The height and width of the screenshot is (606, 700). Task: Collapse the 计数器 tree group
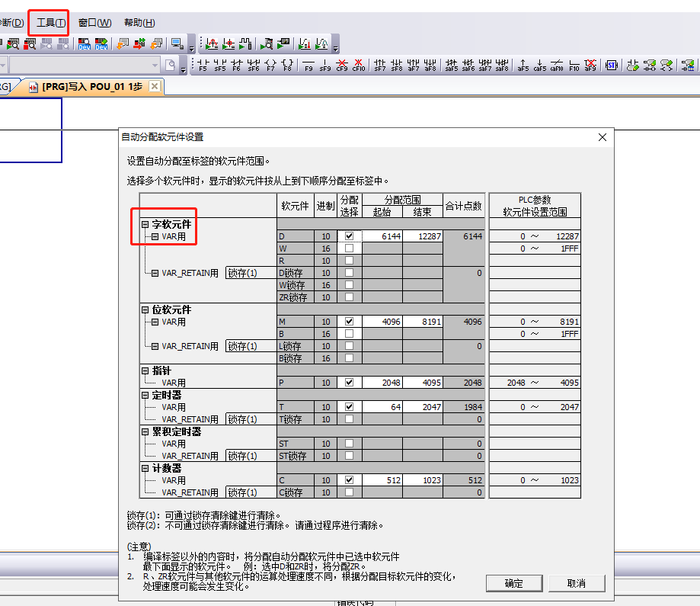[x=145, y=468]
